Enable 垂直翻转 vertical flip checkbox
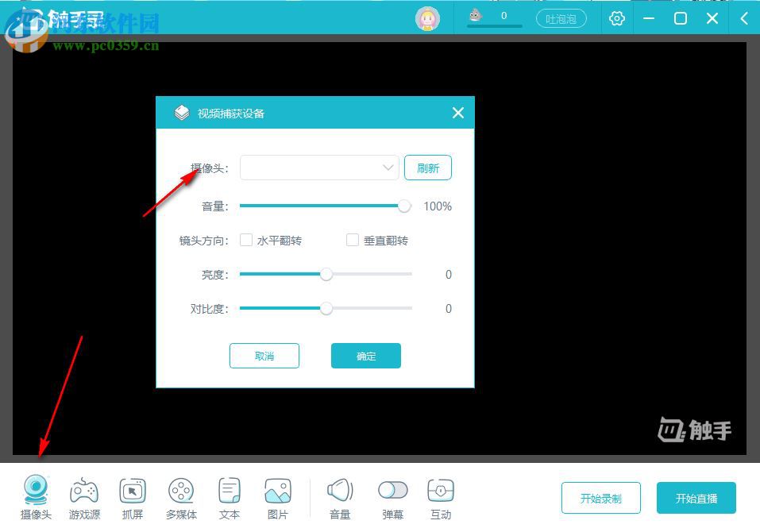760x532 pixels. pos(353,240)
